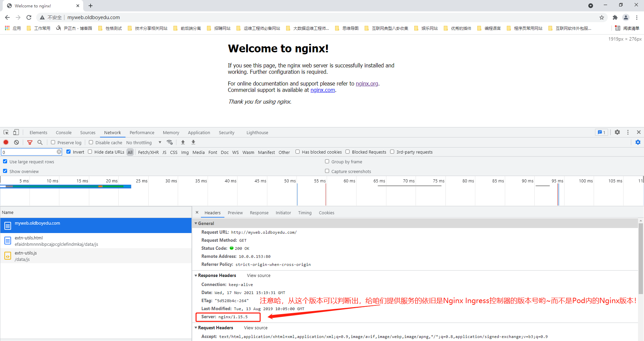This screenshot has width=644, height=341.
Task: Open the No throttling dropdown
Action: click(x=144, y=143)
